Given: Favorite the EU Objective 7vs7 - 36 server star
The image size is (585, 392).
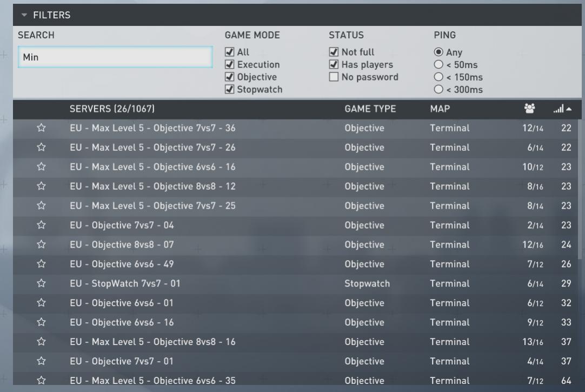Looking at the screenshot, I should pos(40,128).
